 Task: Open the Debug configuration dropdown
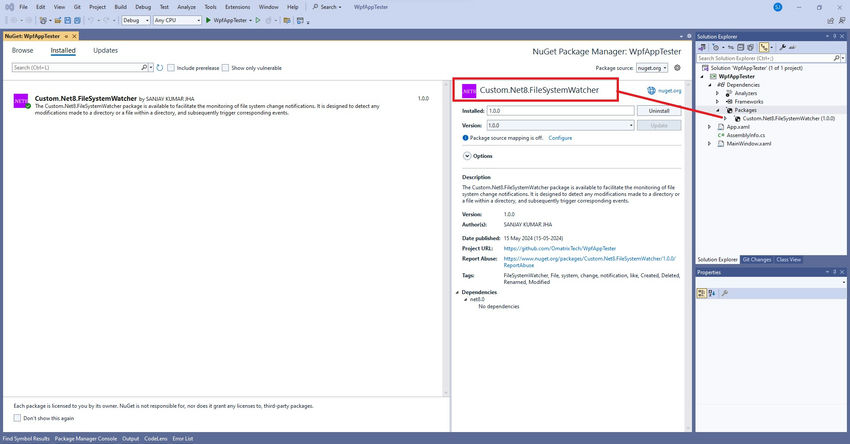[136, 20]
